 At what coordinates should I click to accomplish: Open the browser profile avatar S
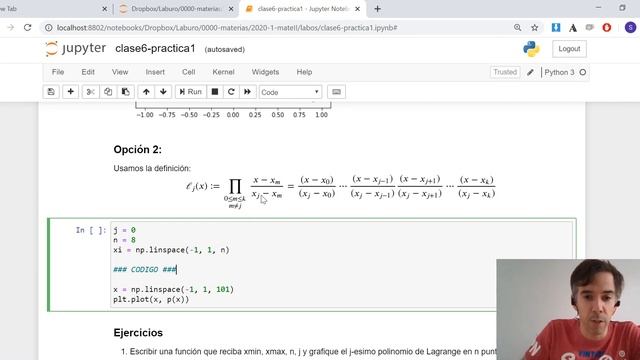pyautogui.click(x=630, y=28)
